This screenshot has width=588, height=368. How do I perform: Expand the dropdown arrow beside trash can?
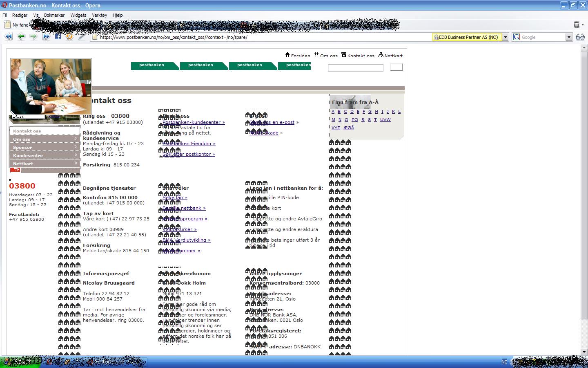pyautogui.click(x=583, y=25)
